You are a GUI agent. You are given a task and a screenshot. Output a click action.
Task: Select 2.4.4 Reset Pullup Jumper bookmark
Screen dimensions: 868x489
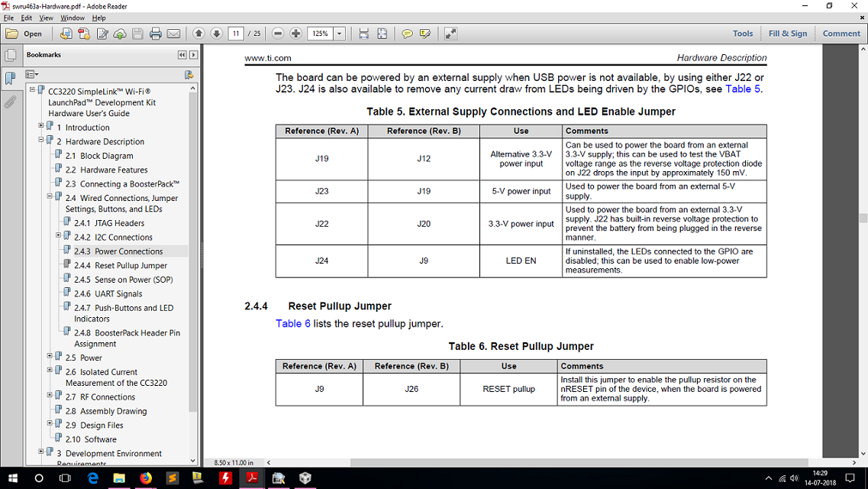[x=121, y=266]
